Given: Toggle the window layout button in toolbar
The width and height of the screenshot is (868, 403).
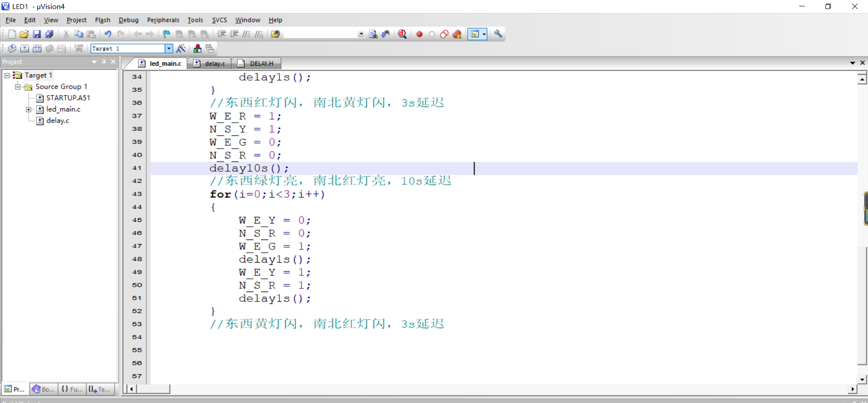Looking at the screenshot, I should point(475,34).
